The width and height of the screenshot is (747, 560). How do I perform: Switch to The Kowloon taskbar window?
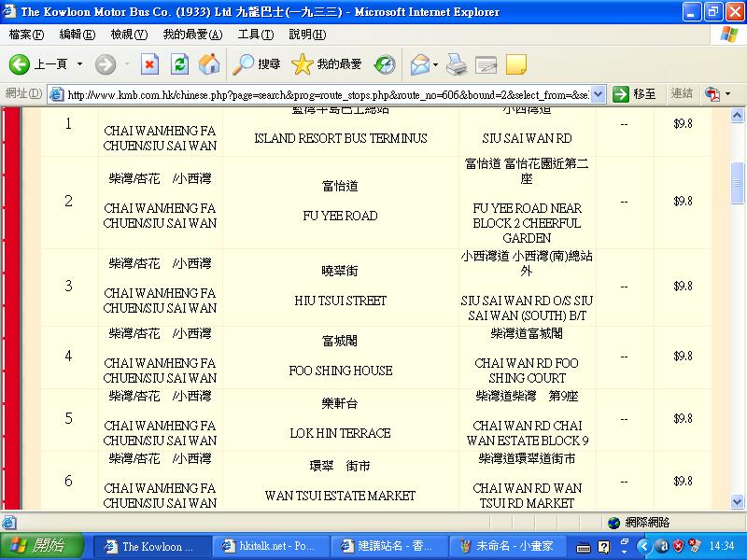151,546
